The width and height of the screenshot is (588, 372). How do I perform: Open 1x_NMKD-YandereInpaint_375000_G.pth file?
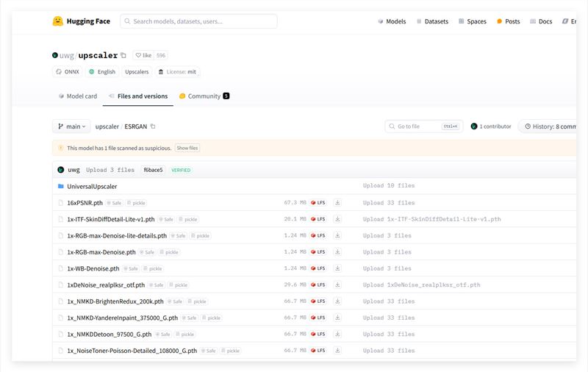(122, 318)
